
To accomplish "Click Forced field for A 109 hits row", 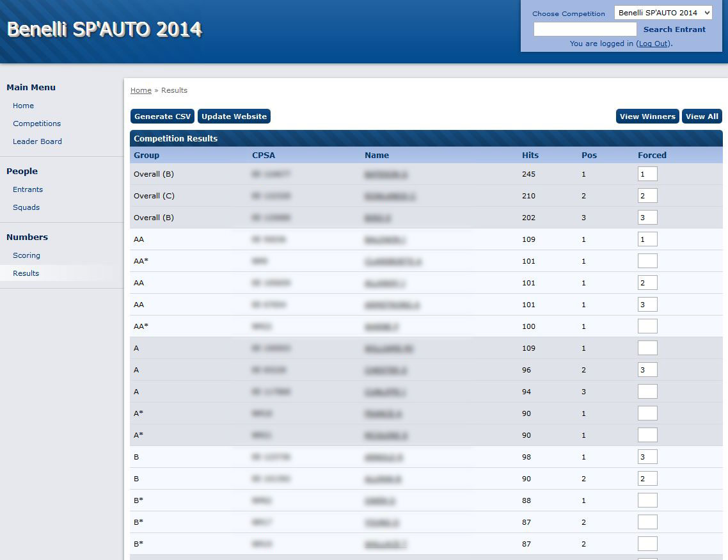I will click(647, 348).
